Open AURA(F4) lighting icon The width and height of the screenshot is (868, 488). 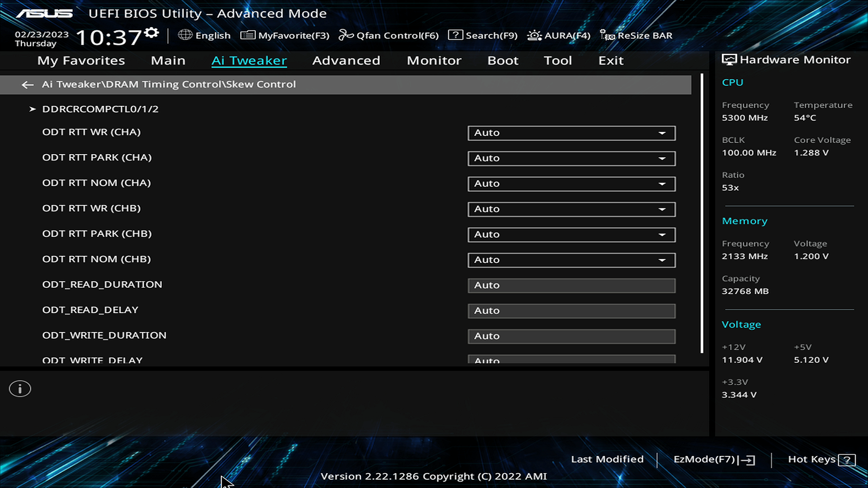tap(534, 35)
